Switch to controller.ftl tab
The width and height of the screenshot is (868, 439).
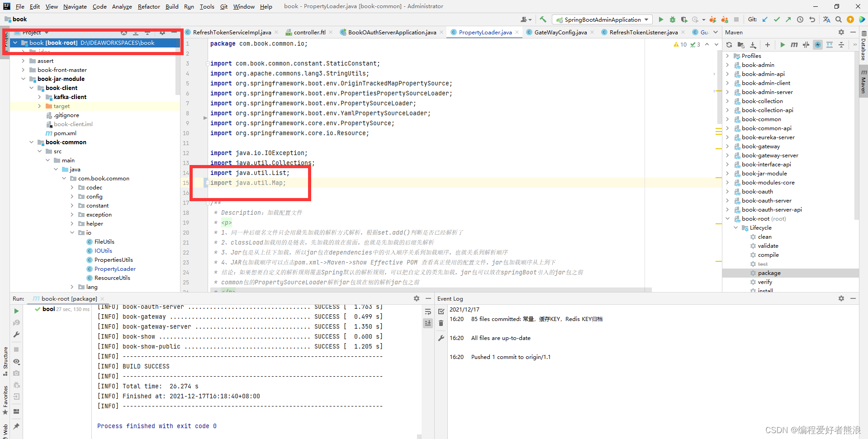pyautogui.click(x=309, y=32)
